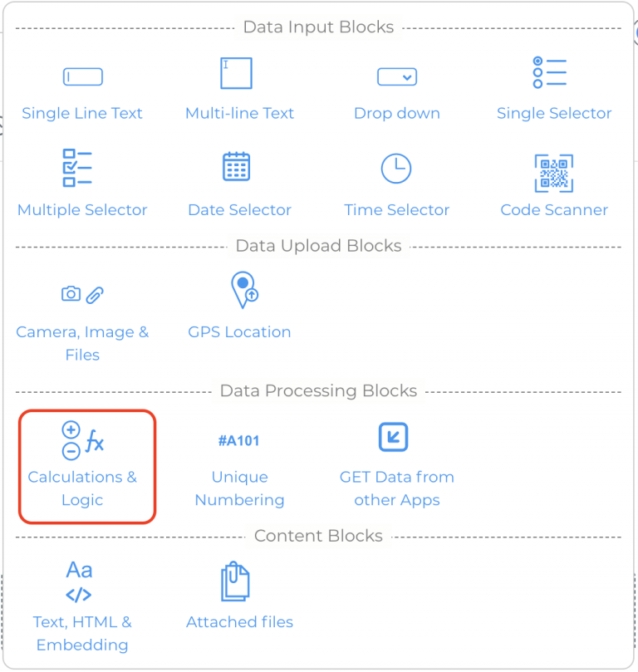
Task: Select the Multiple Selector checklist icon
Action: [x=77, y=168]
